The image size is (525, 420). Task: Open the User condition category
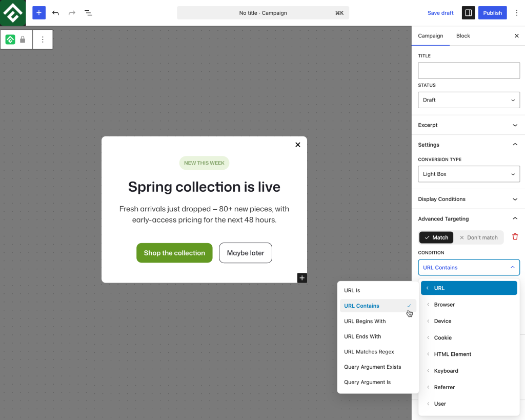pyautogui.click(x=469, y=404)
